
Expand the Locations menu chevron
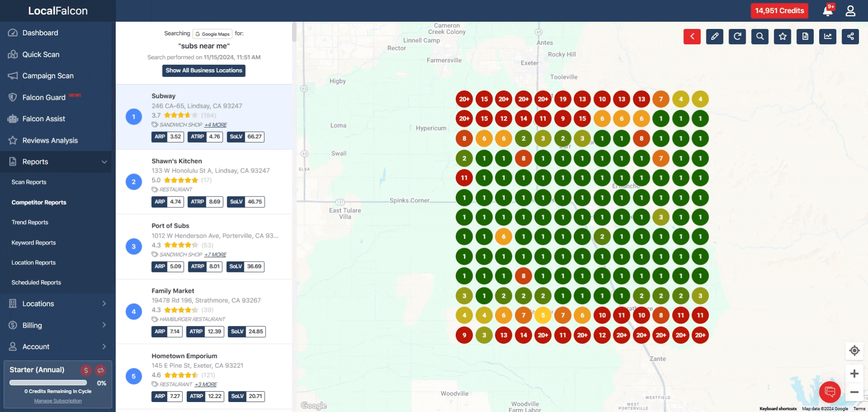(104, 304)
